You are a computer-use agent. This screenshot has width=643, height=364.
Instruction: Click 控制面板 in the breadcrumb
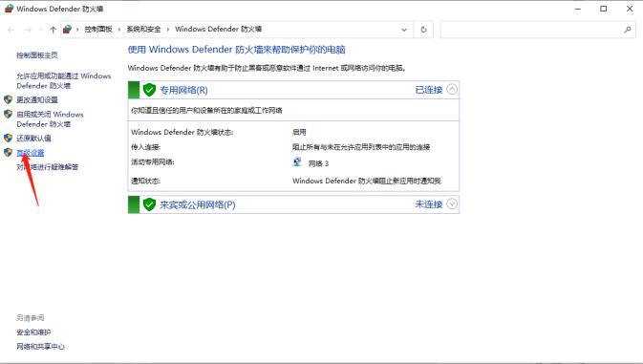click(x=98, y=29)
